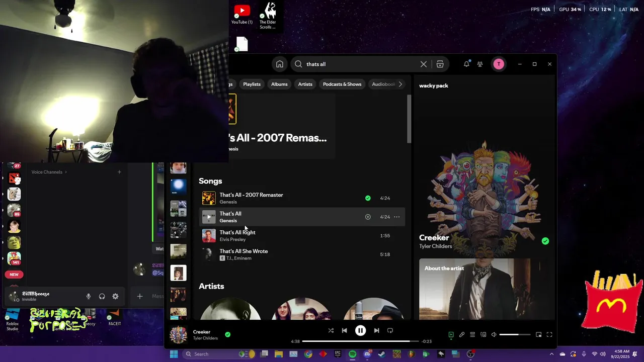
Task: Expand Voice Channels category in Discord
Action: coord(49,172)
